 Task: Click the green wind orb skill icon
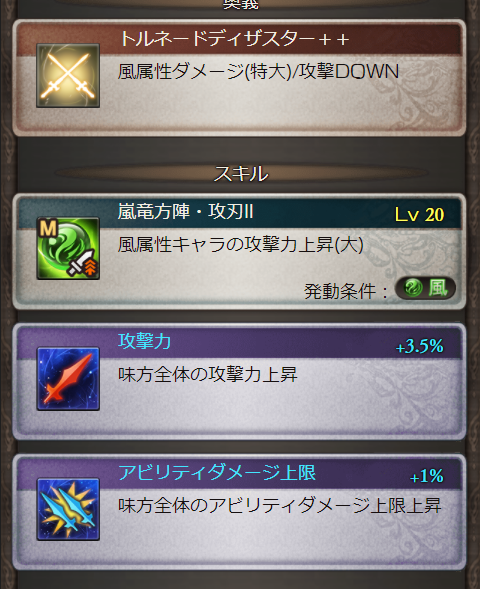(68, 248)
